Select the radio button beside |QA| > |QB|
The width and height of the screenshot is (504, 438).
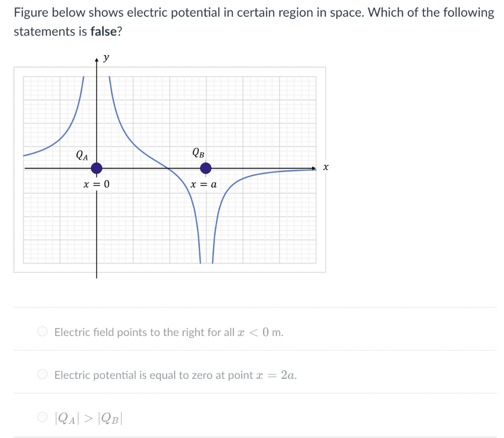[x=42, y=417]
